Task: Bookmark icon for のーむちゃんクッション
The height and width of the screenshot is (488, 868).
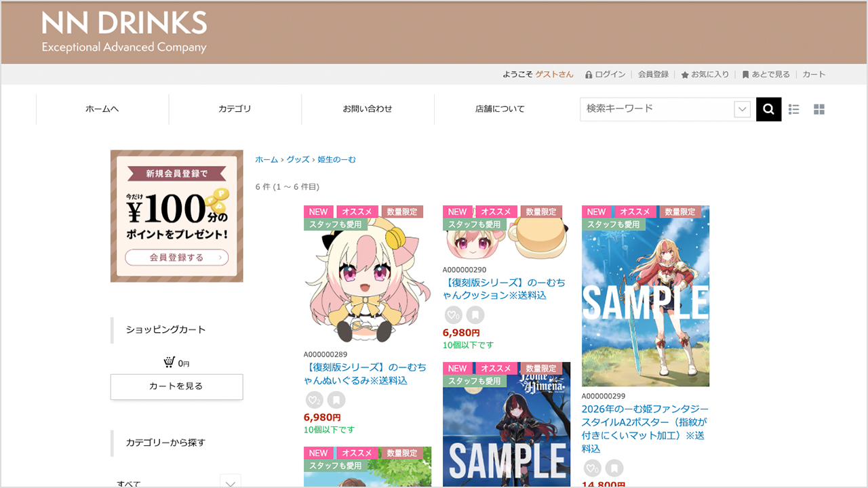Action: 475,315
